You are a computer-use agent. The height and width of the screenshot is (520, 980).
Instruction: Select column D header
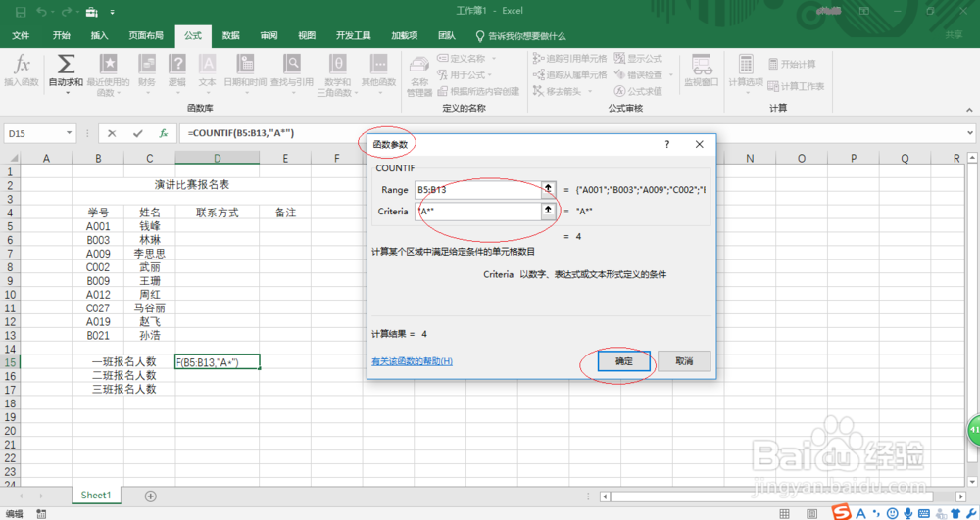click(x=217, y=159)
